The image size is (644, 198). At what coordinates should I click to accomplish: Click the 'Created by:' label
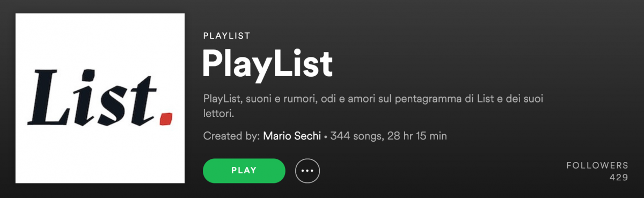232,136
